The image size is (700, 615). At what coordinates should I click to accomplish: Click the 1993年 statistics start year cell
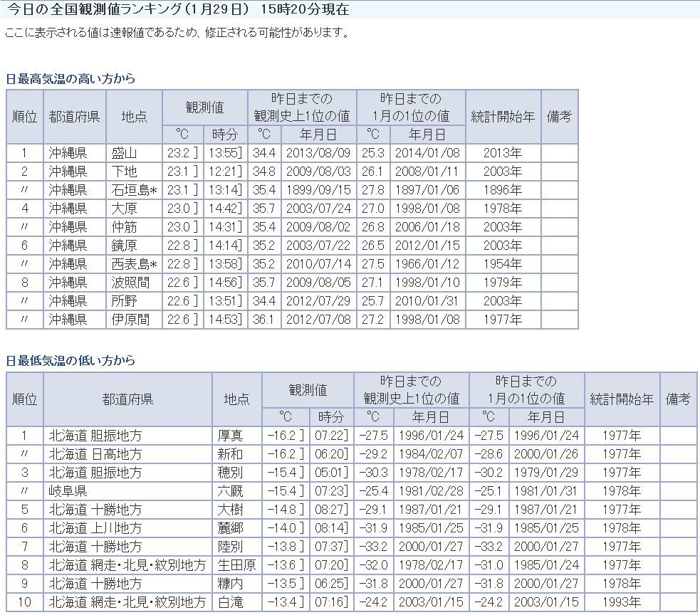point(622,602)
